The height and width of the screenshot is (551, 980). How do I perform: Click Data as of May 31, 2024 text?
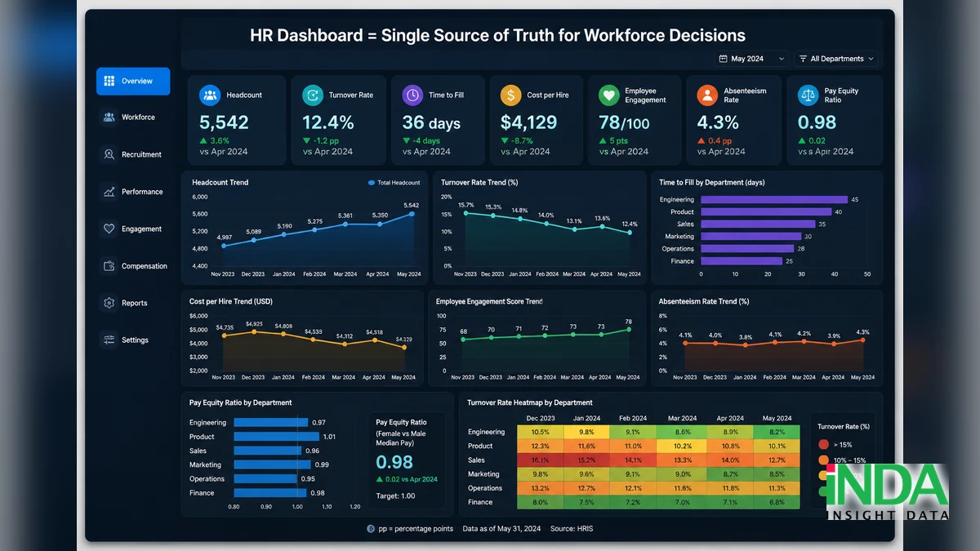[501, 529]
